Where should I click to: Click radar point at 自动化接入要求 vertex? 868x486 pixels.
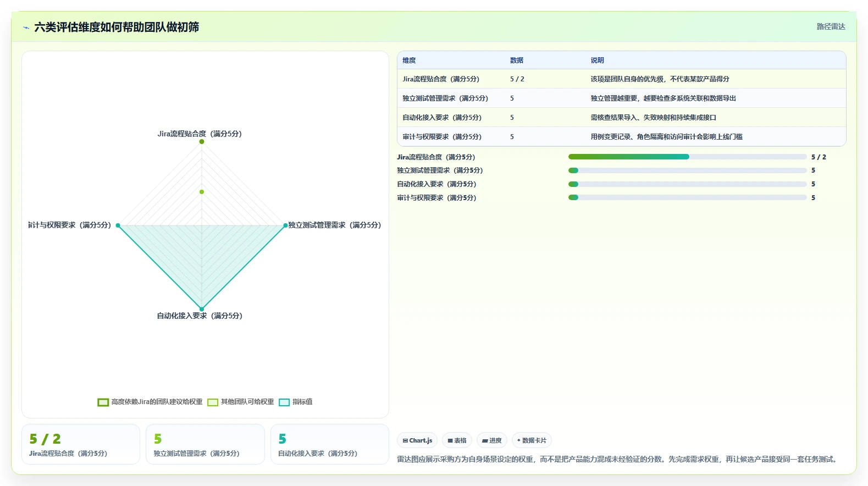pyautogui.click(x=202, y=309)
